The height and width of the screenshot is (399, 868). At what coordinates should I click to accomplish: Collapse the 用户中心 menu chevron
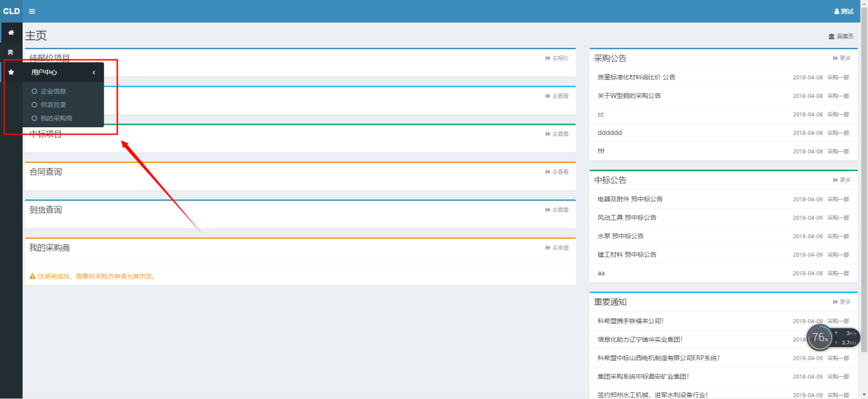94,72
